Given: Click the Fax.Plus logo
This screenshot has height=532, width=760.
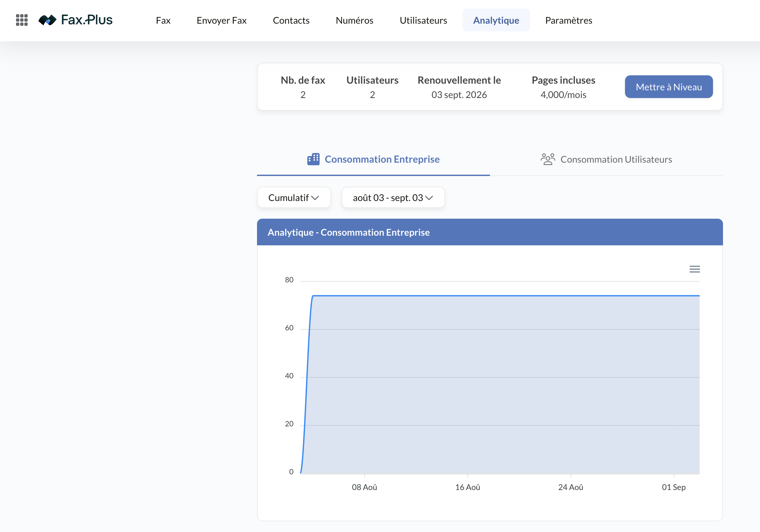Looking at the screenshot, I should [76, 20].
